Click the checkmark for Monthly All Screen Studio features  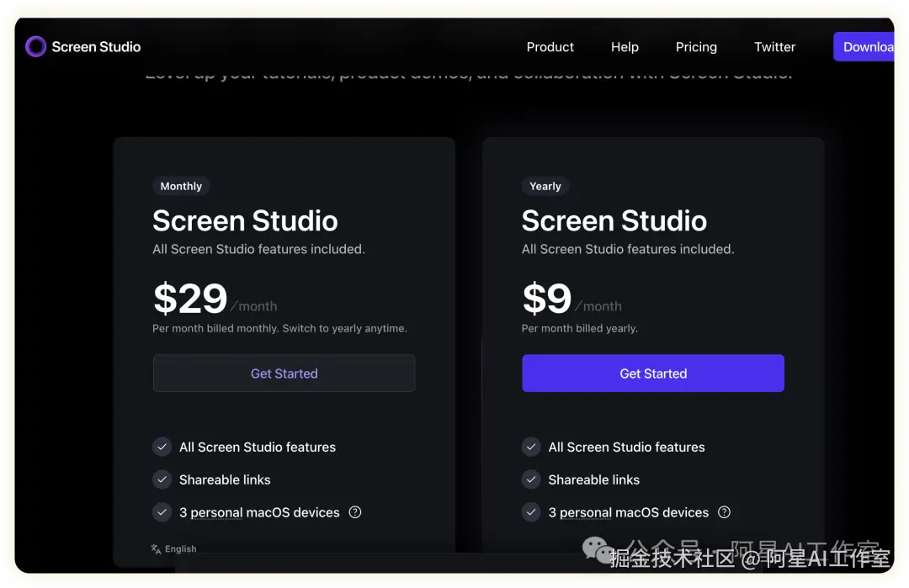(x=162, y=447)
